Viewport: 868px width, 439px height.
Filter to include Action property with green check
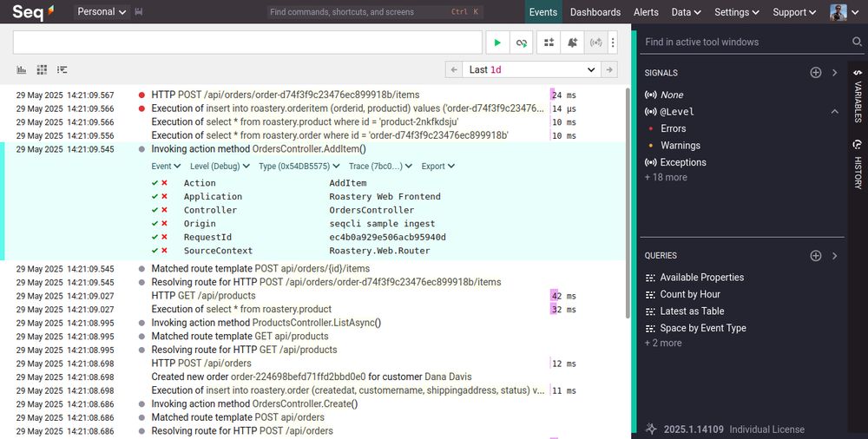(155, 183)
